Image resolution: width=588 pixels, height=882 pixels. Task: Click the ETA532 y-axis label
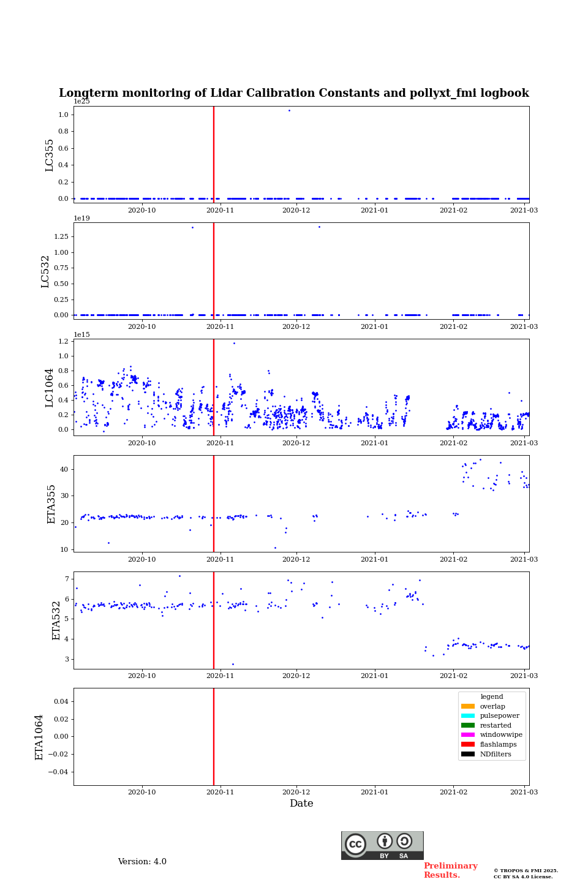(56, 620)
